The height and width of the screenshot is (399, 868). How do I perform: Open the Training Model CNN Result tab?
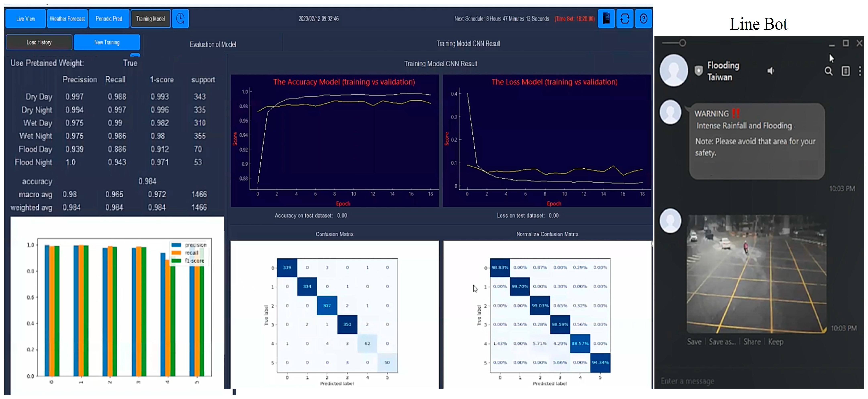(468, 43)
